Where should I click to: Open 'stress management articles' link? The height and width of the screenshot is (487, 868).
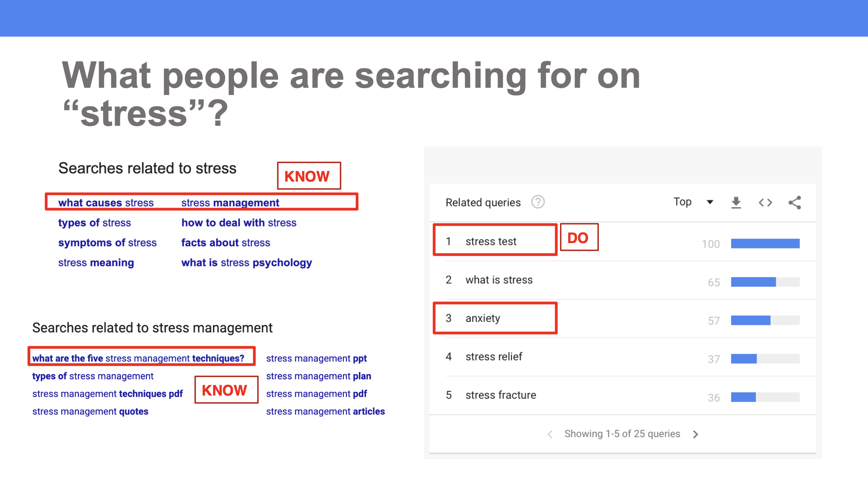click(x=325, y=411)
